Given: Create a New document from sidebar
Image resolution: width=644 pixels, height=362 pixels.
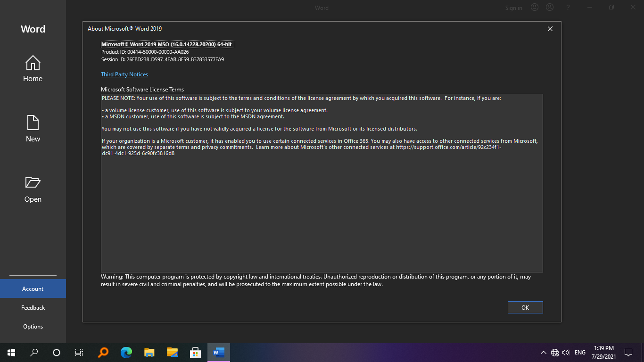Looking at the screenshot, I should (33, 129).
